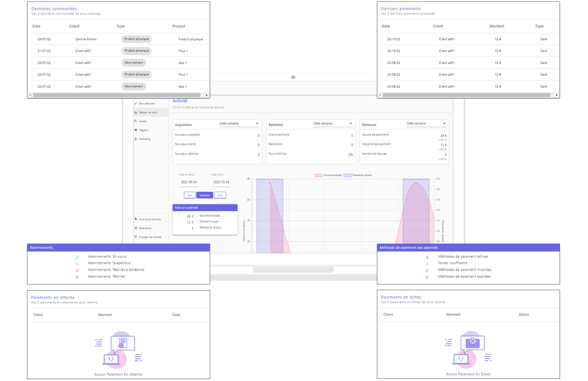Open Paramètres settings
This screenshot has width=588, height=381.
(x=145, y=228)
